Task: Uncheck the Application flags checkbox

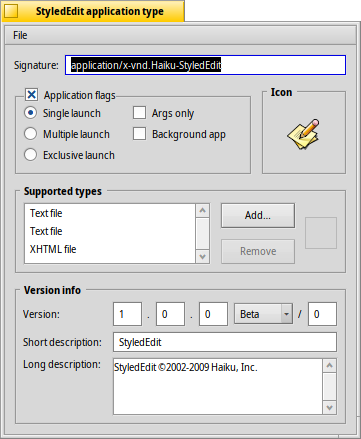Action: click(31, 95)
